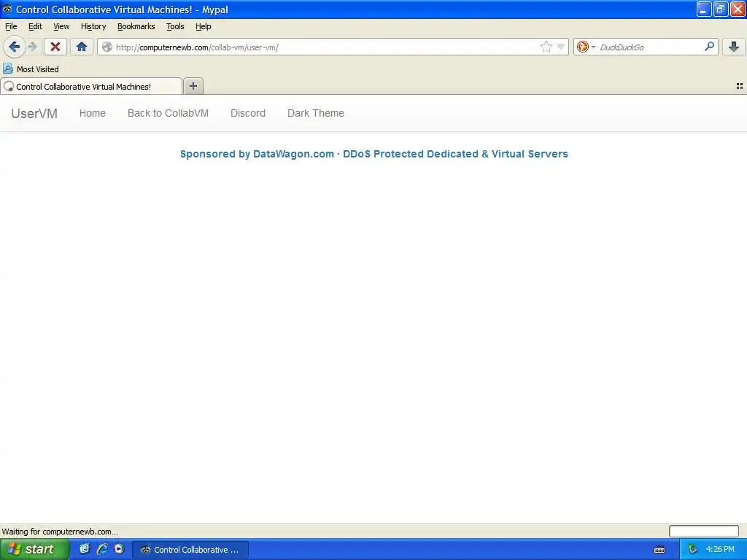Open the URL history dropdown arrow
Image resolution: width=747 pixels, height=560 pixels.
tap(561, 47)
